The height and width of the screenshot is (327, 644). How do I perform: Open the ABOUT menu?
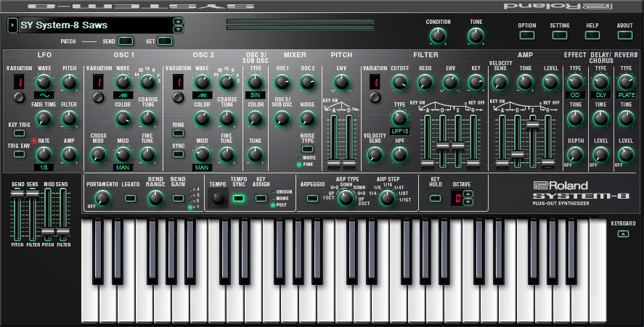[x=624, y=36]
